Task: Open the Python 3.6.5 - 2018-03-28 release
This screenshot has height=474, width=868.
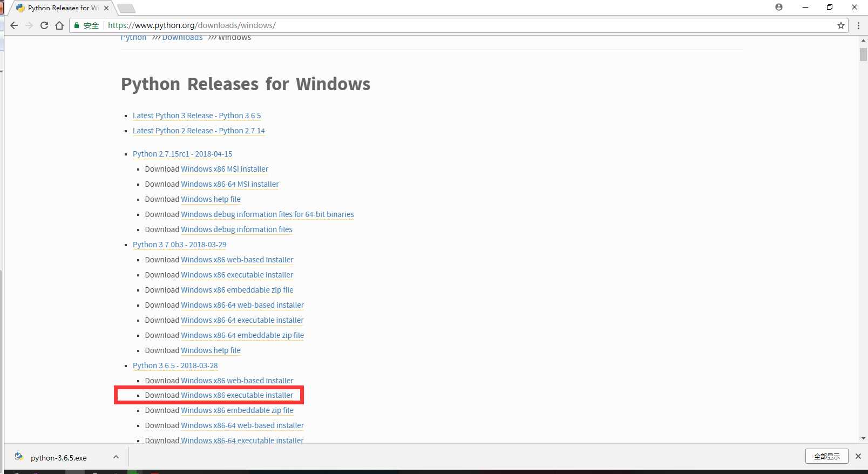Action: tap(175, 365)
